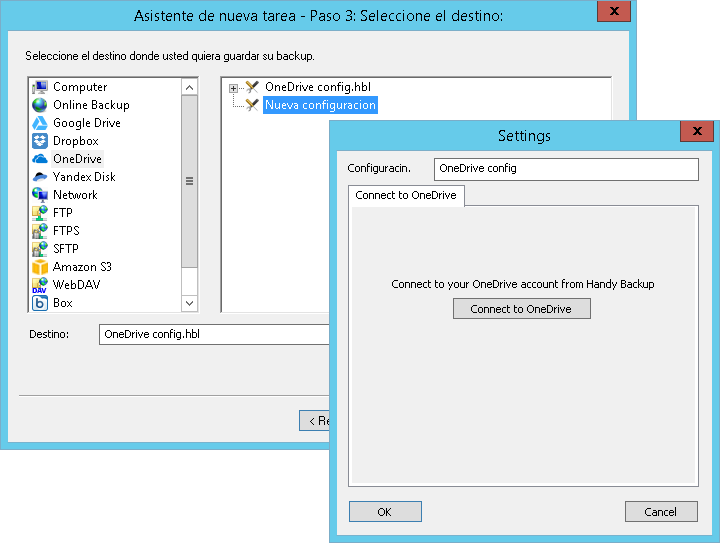Screen dimensions: 720x543
Task: Choose the Amazon S3 icon
Action: (40, 267)
